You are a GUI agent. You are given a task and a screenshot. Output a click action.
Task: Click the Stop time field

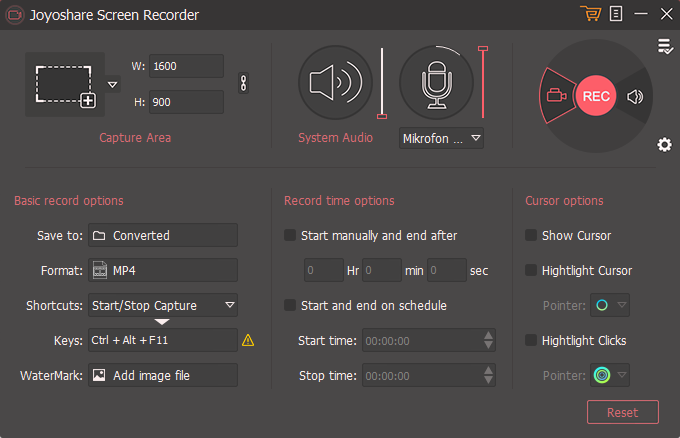click(x=429, y=376)
